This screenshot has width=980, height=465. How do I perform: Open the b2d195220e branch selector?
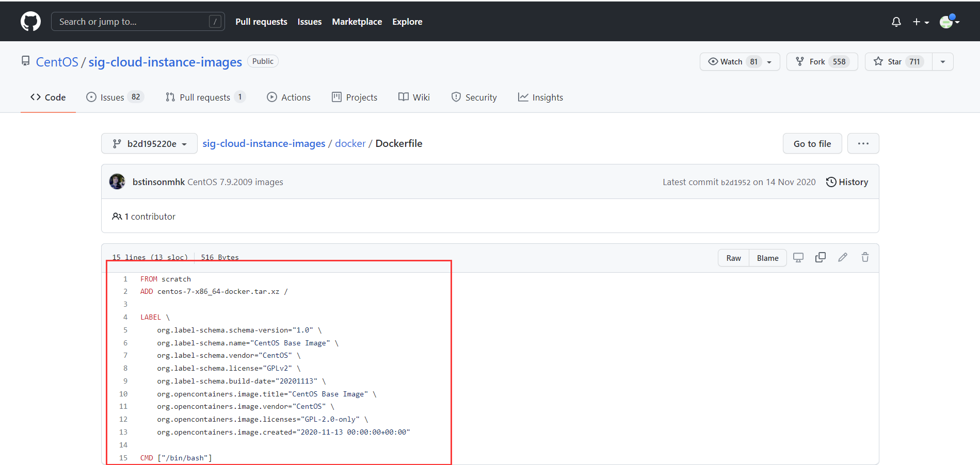point(149,143)
